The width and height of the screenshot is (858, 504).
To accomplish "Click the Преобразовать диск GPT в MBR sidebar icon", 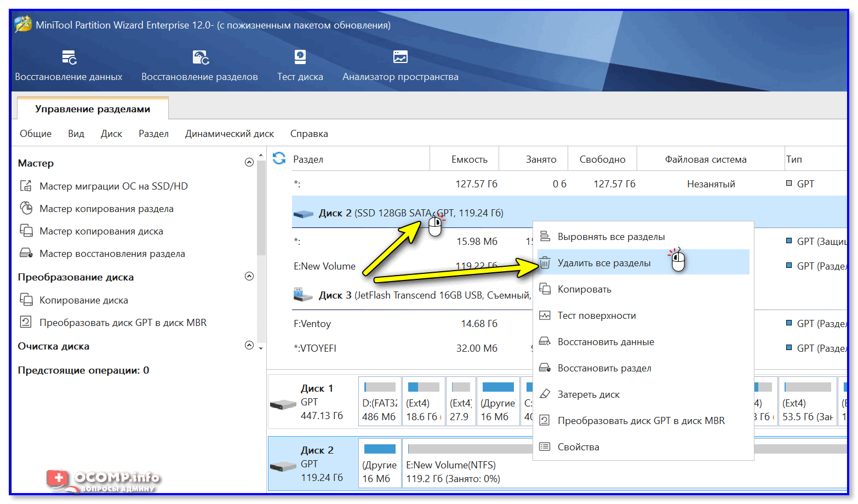I will (x=26, y=322).
